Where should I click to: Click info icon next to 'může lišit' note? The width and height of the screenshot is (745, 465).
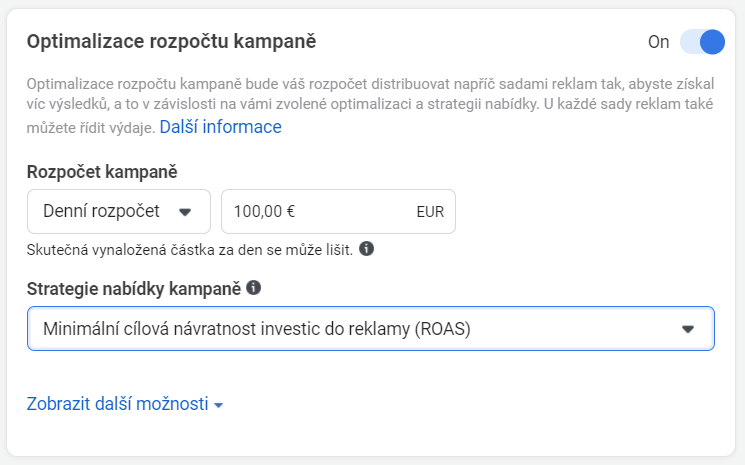click(367, 248)
